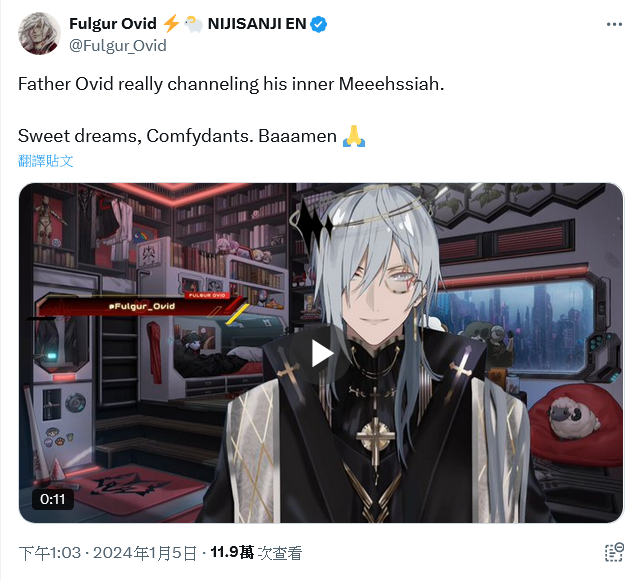
Task: Click the sheep emoji beside the name
Action: pos(193,24)
